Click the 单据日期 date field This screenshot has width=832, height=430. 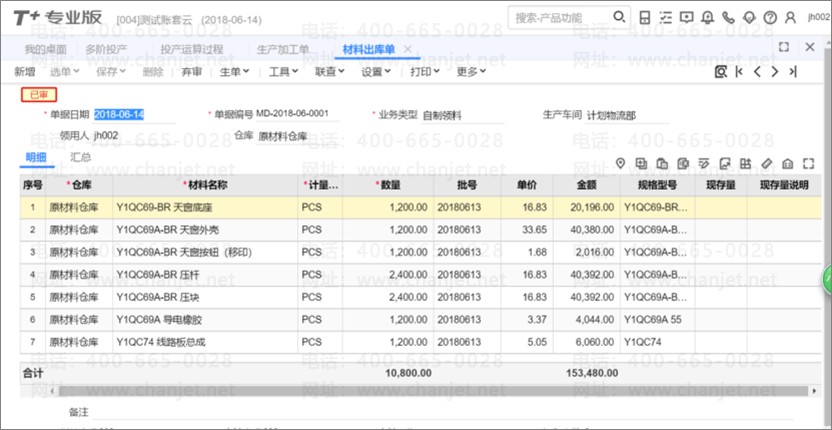(120, 114)
